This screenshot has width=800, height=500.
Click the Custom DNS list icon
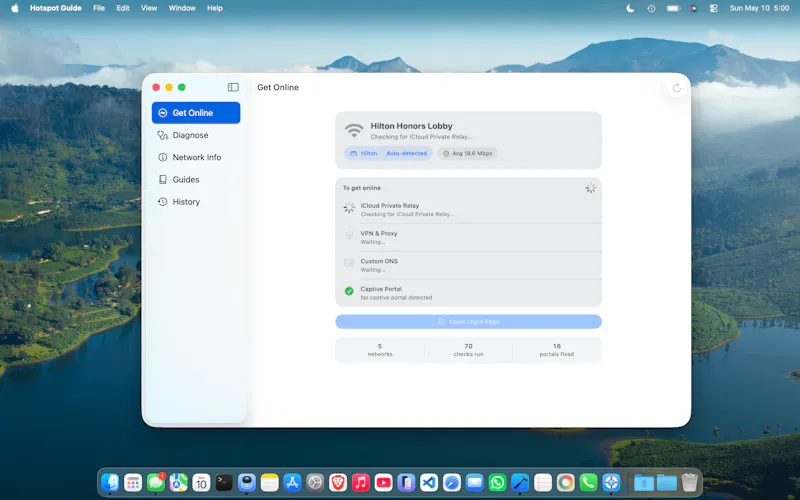(x=349, y=263)
